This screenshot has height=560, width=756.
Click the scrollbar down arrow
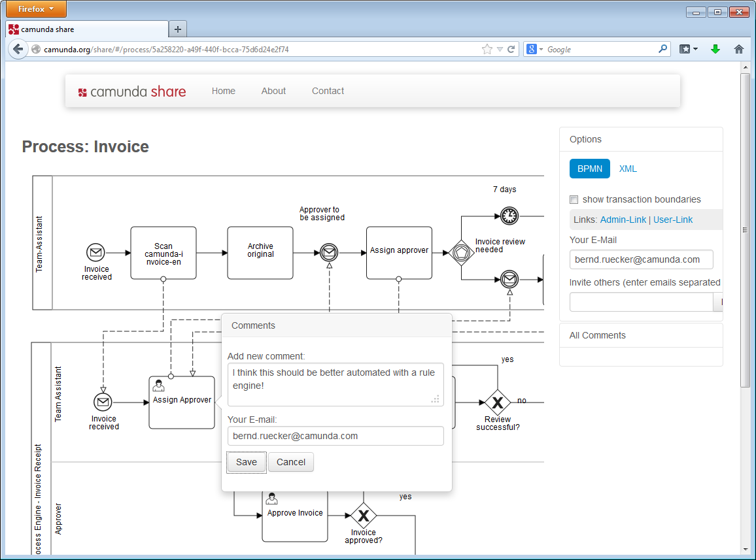pos(746,550)
